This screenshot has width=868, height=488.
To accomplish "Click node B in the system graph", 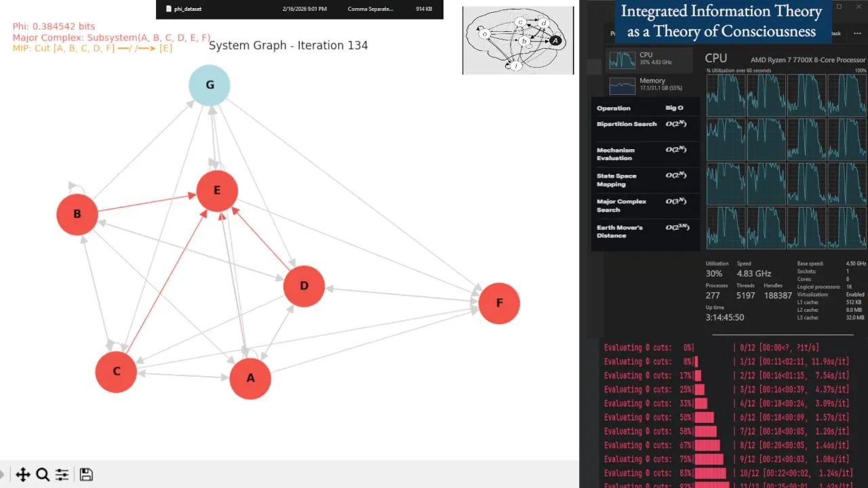I will [x=77, y=214].
